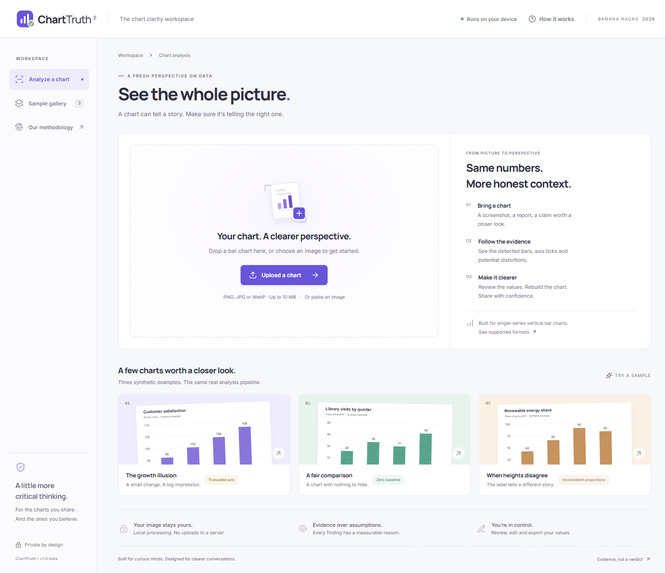Click the upload tray icon on the button
Viewport: 665px width, 573px height.
pos(253,275)
